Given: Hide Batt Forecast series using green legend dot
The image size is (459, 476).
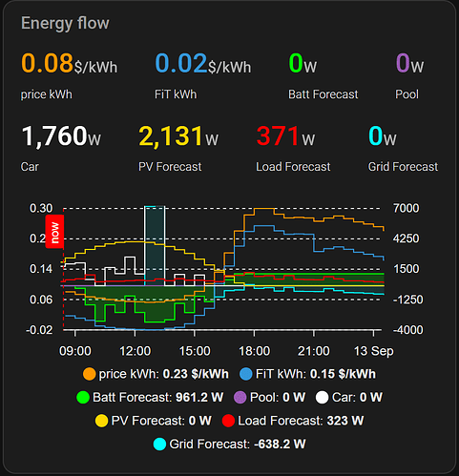Looking at the screenshot, I should click(x=83, y=398).
